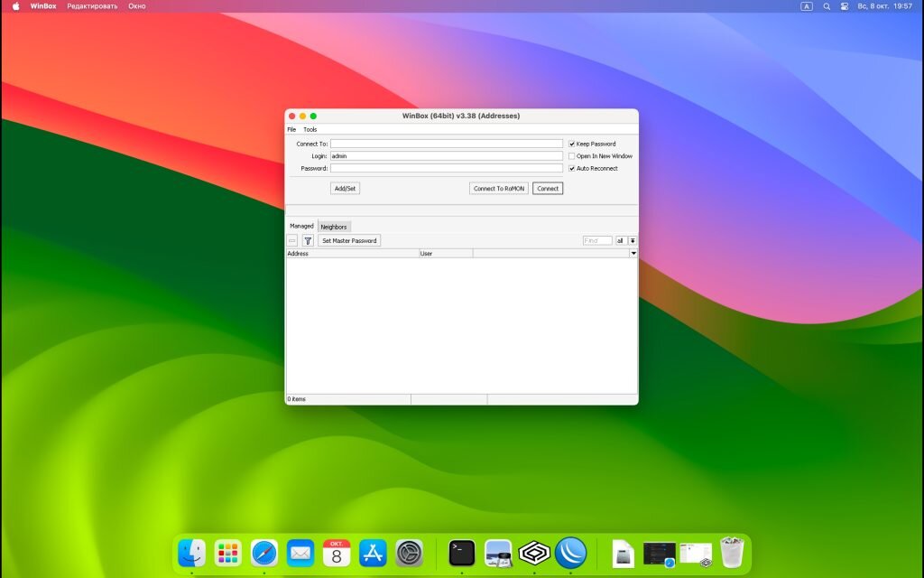
Task: Open Control Center in menu bar
Action: tap(845, 6)
